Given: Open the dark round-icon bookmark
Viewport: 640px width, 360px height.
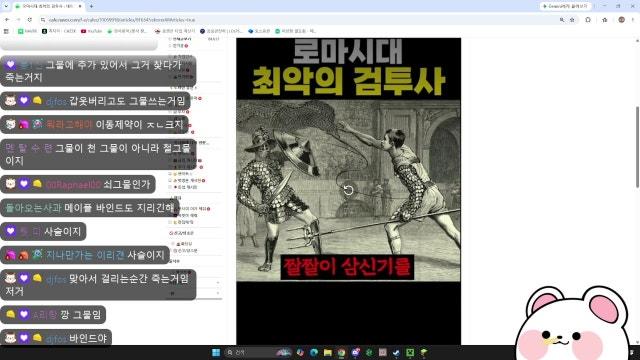Looking at the screenshot, I should [221, 31].
